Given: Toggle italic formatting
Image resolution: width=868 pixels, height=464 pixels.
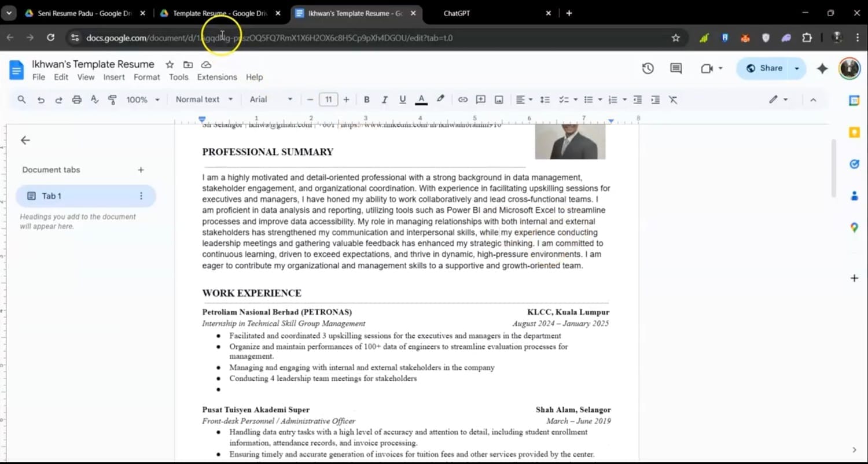Looking at the screenshot, I should tap(384, 100).
